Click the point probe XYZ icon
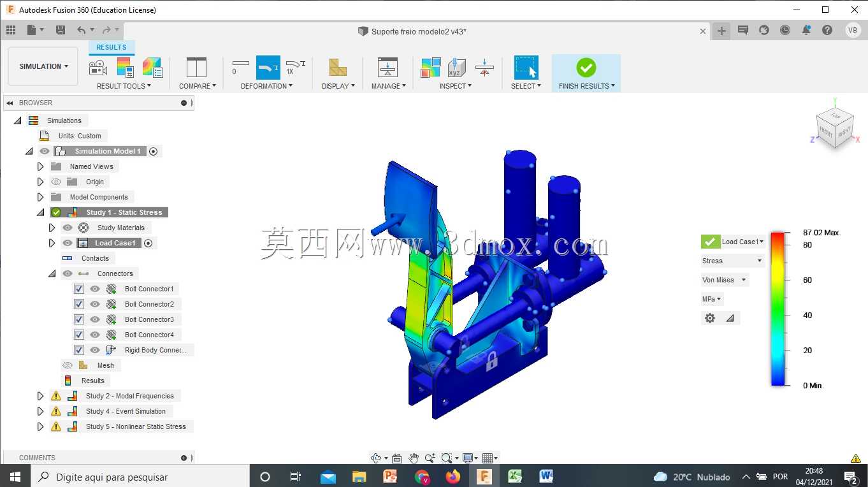This screenshot has width=868, height=487. coord(457,68)
